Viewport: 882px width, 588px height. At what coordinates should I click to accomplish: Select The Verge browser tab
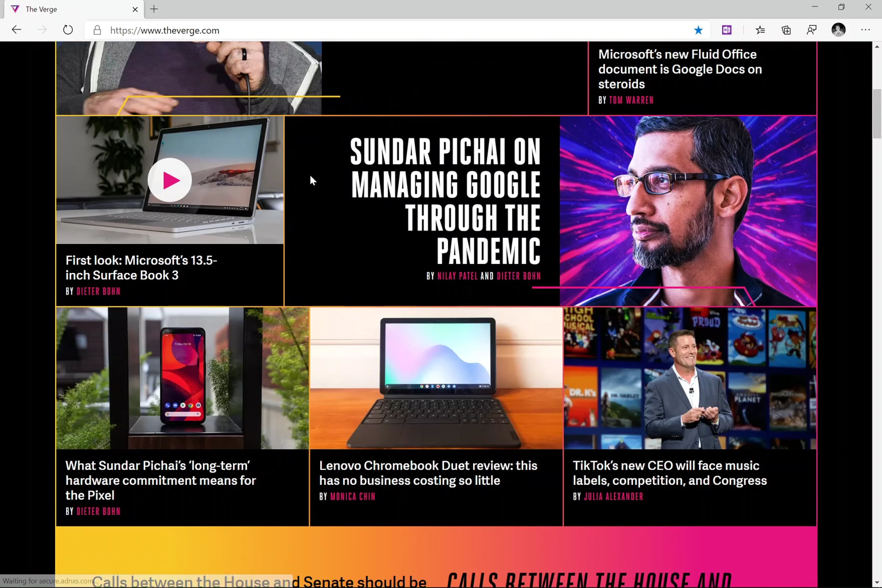[74, 10]
